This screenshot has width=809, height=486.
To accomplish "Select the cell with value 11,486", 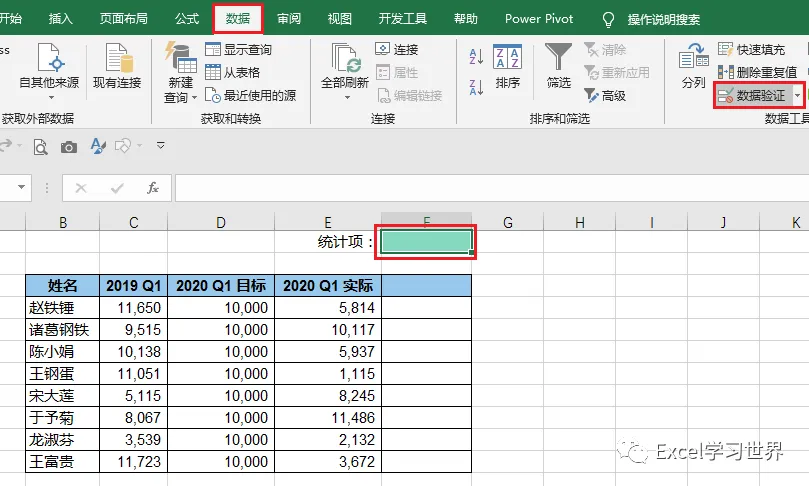I will pyautogui.click(x=328, y=417).
